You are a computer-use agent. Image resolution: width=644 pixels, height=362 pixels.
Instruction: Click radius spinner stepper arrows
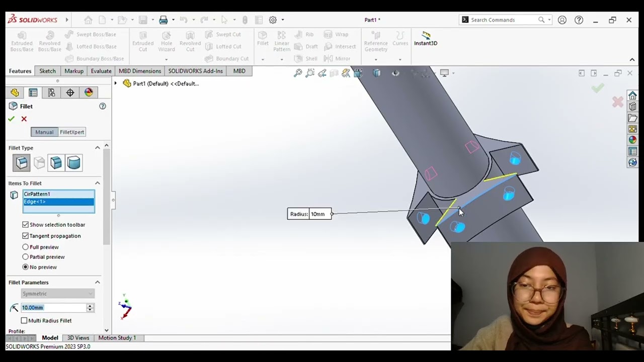(x=90, y=308)
